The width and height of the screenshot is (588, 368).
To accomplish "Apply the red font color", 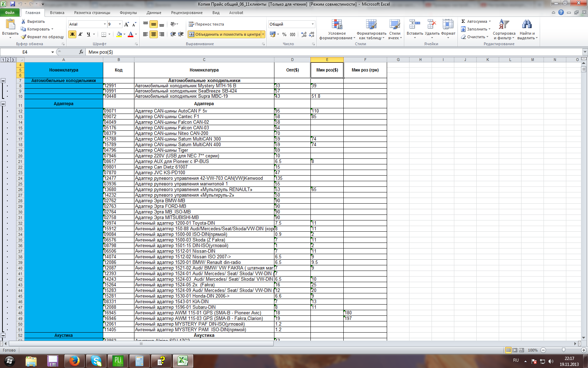I will [x=131, y=34].
